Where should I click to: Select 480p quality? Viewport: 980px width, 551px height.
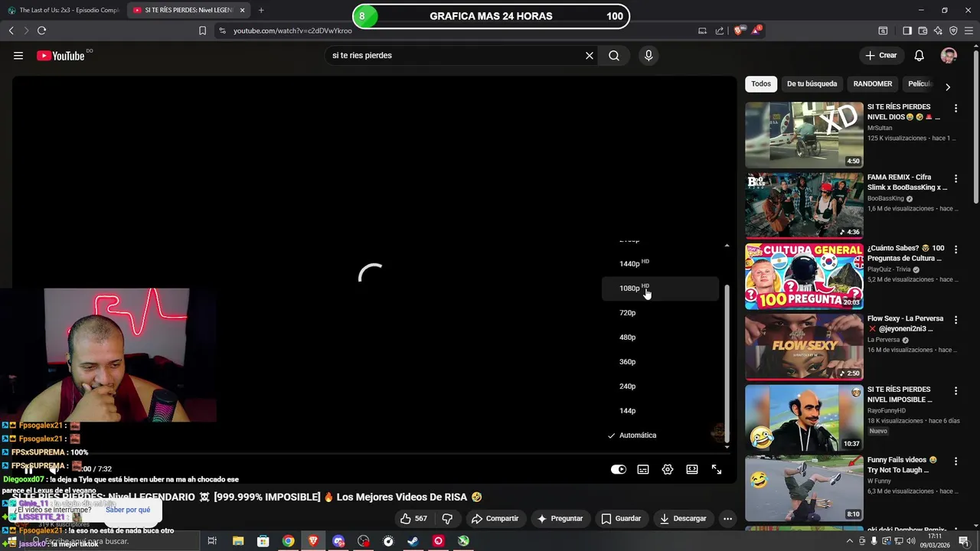point(660,337)
